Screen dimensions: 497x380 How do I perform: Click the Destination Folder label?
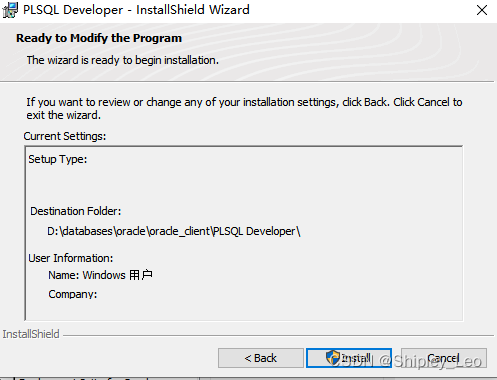tap(76, 211)
